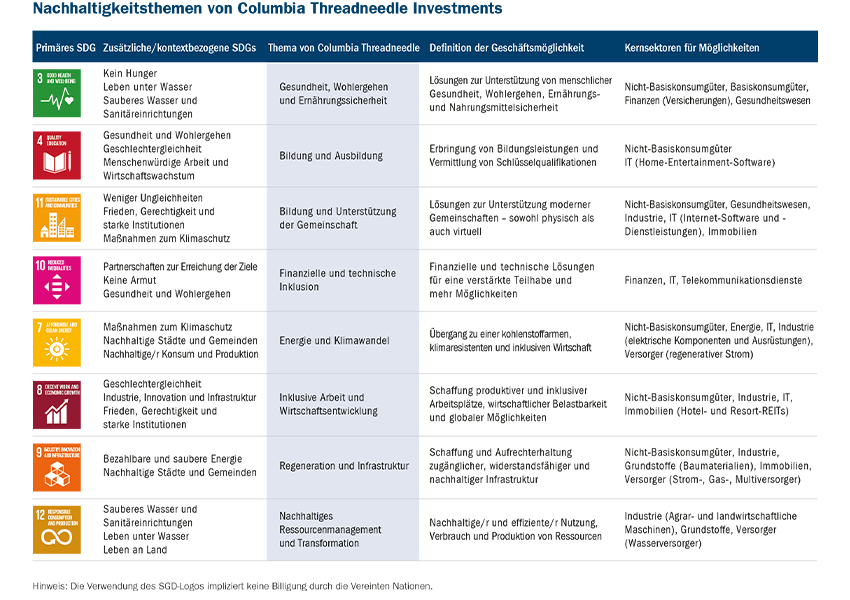This screenshot has height=600, width=850.
Task: Select theme cell 'Bildung und Ausbildung'
Action: (331, 156)
